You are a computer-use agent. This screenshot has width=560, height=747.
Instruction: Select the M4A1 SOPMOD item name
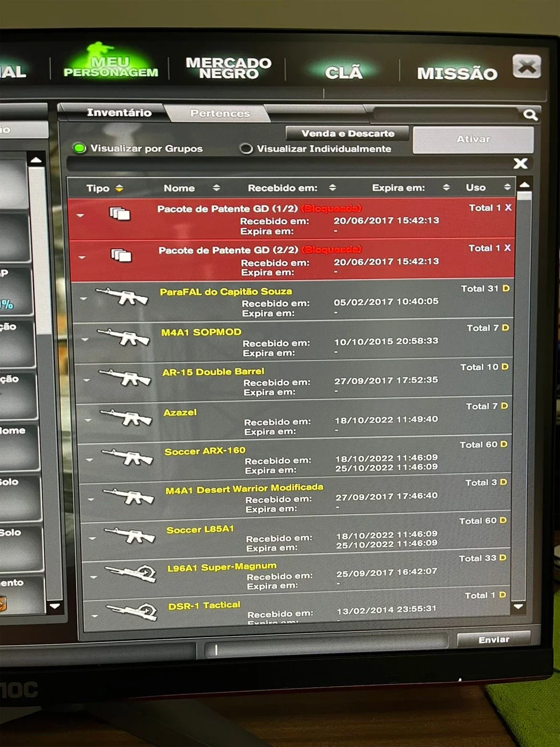201,332
